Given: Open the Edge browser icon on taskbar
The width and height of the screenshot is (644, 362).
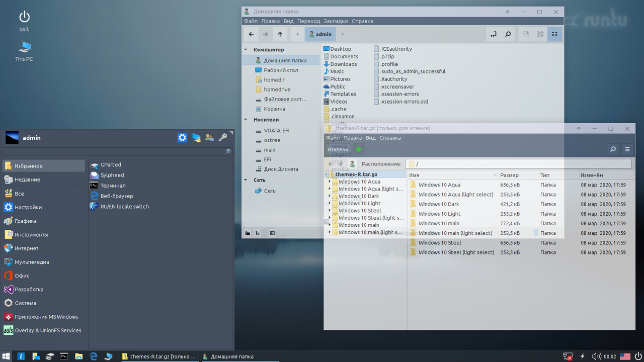Looking at the screenshot, I should coord(94,356).
